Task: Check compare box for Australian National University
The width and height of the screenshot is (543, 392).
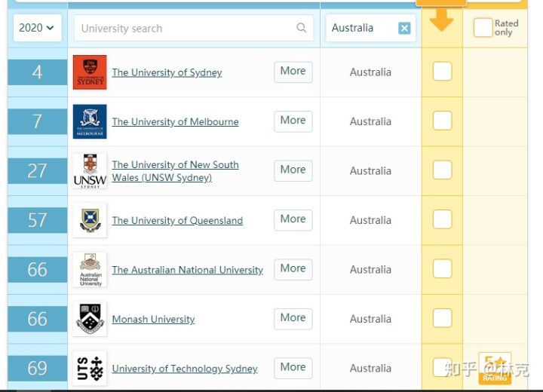Action: [442, 268]
